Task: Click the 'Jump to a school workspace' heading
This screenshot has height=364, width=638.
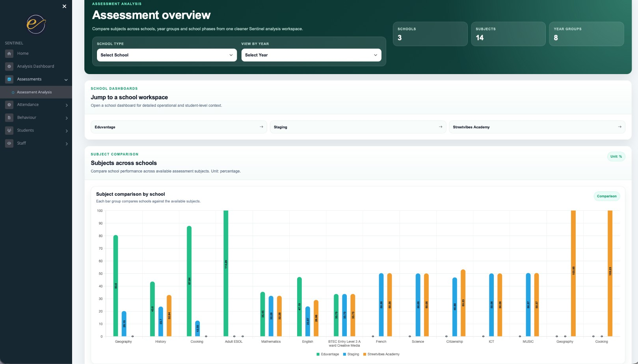Action: click(129, 97)
